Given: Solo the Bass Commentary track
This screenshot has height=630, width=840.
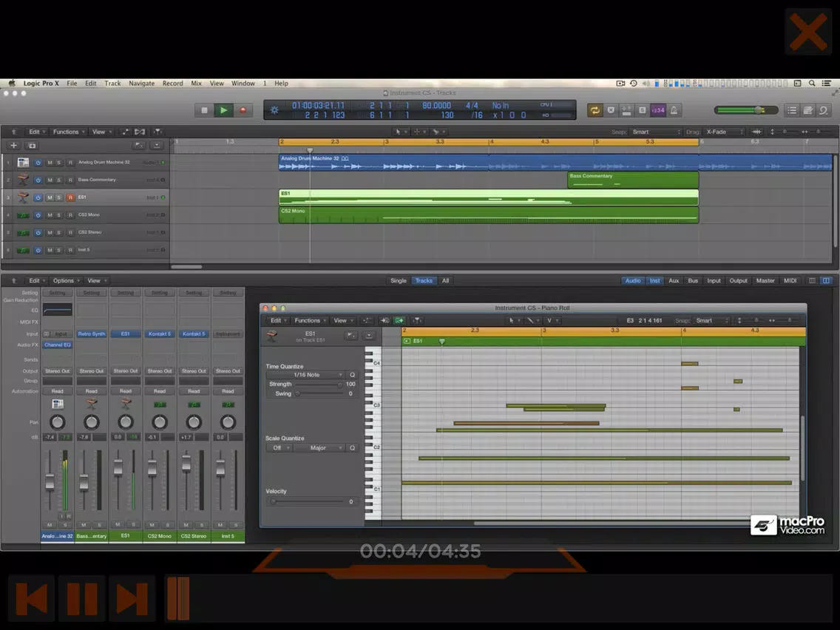Looking at the screenshot, I should (x=59, y=180).
